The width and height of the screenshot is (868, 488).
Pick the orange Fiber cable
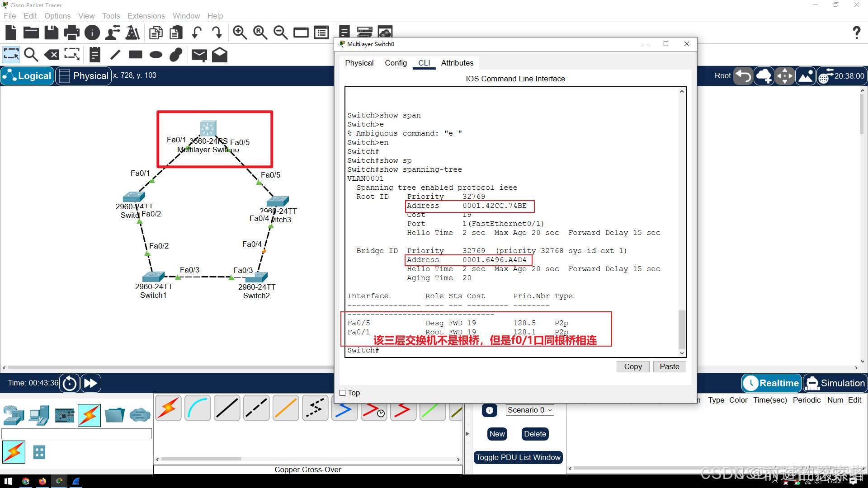click(x=286, y=408)
